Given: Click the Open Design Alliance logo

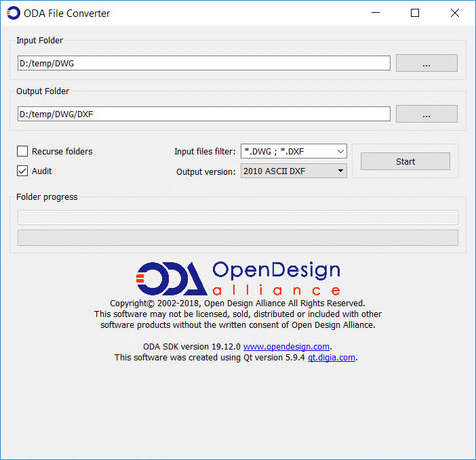Looking at the screenshot, I should (238, 278).
